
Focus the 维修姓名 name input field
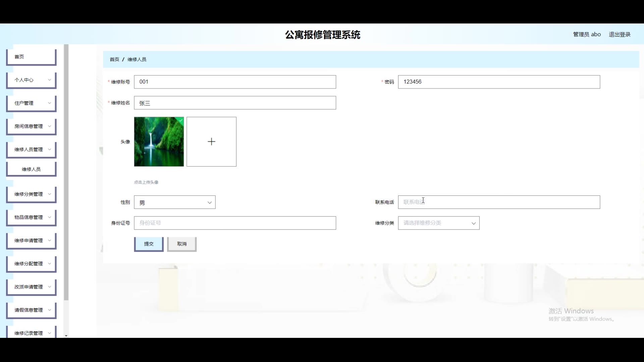(235, 103)
